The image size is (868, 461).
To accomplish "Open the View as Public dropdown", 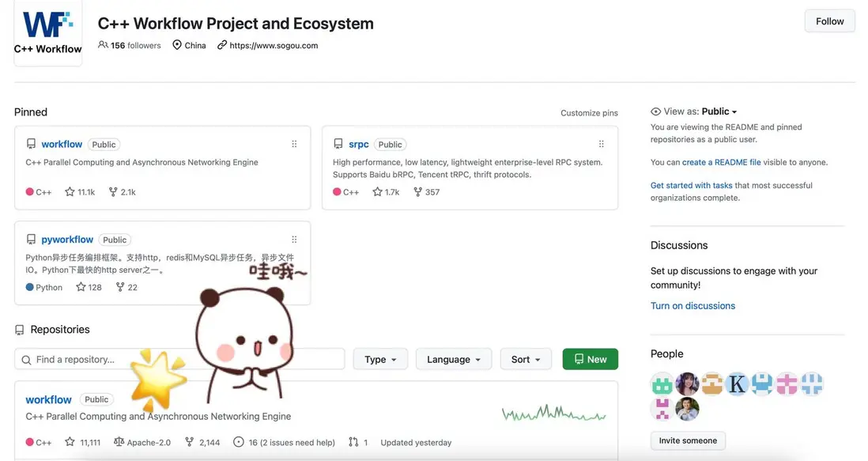I will (x=719, y=111).
